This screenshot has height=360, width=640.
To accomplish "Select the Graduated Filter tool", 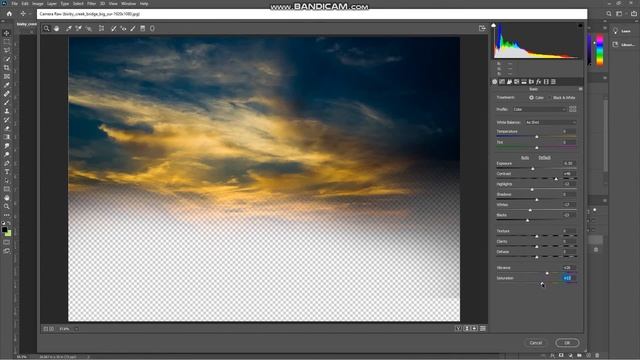I will point(143,29).
